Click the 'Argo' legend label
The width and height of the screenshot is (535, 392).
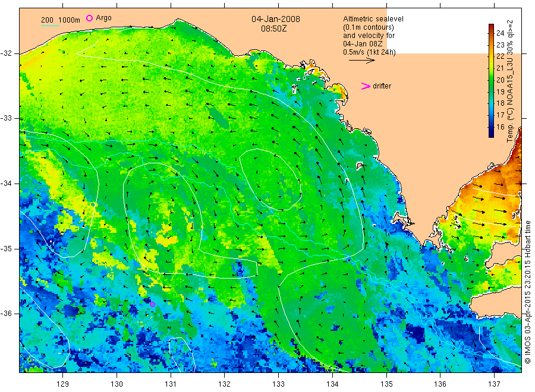coord(103,18)
